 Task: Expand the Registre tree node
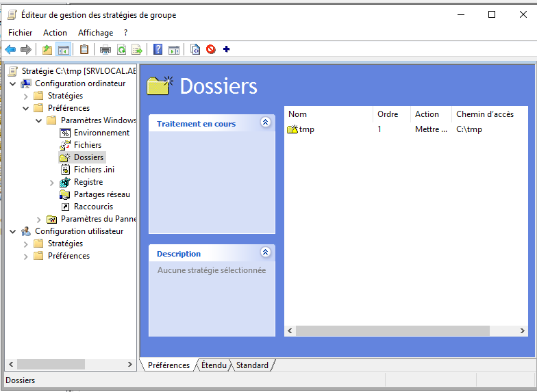coord(52,183)
